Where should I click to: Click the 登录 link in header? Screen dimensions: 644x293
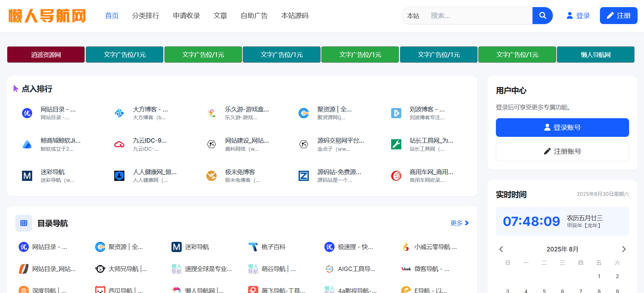click(x=578, y=16)
